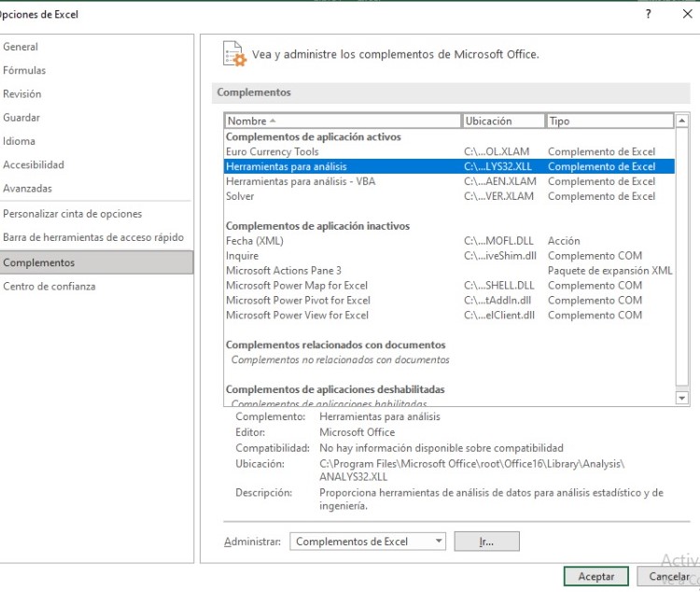Click the add-ins list scrollbar thumb
The width and height of the screenshot is (700, 592).
tap(681, 257)
